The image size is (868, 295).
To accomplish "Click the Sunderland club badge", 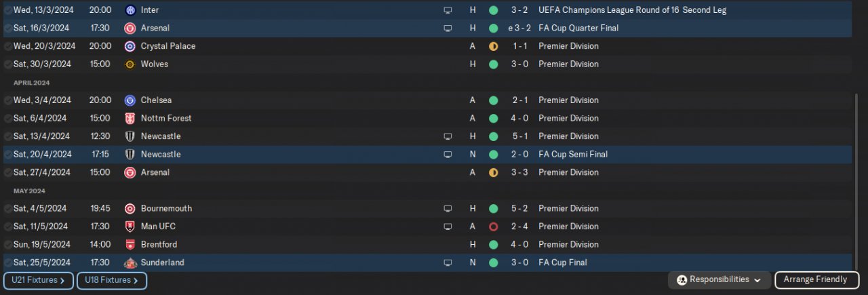I will tap(130, 262).
